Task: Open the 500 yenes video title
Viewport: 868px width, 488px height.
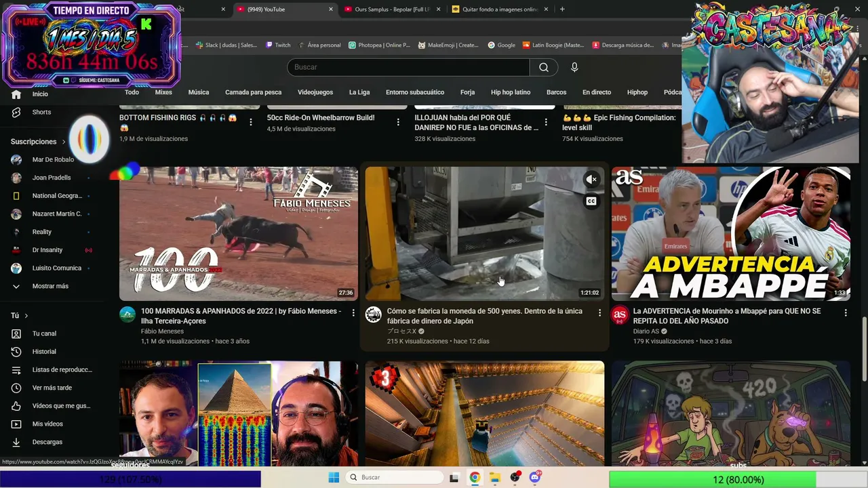Action: tap(484, 316)
